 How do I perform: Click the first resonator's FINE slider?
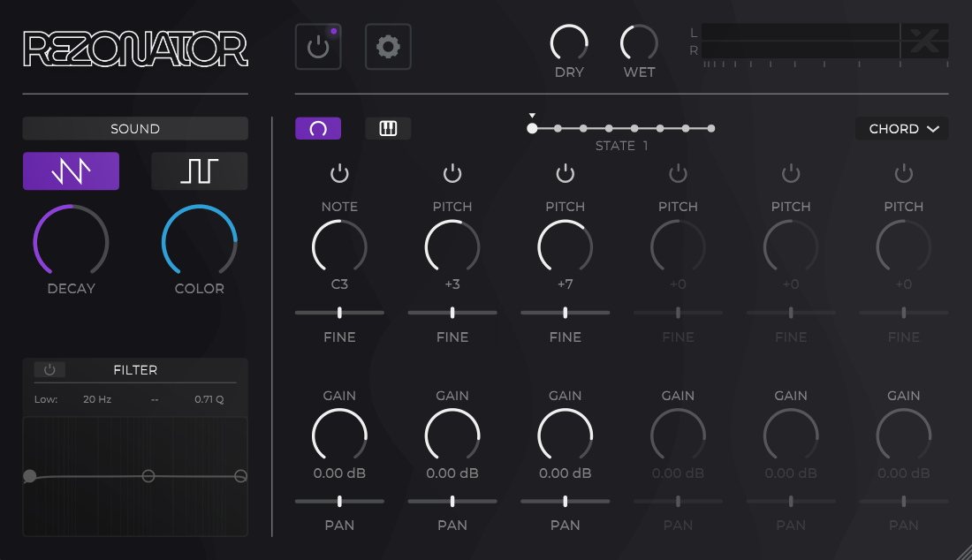339,313
